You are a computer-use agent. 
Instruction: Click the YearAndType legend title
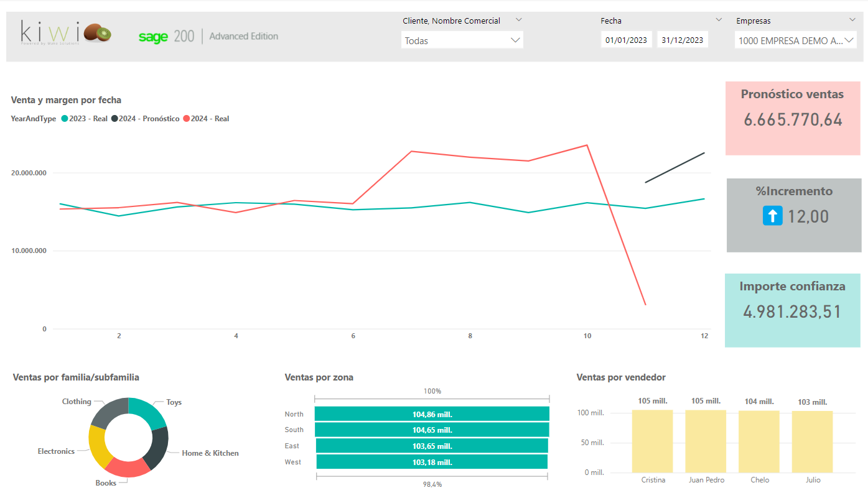pos(34,119)
